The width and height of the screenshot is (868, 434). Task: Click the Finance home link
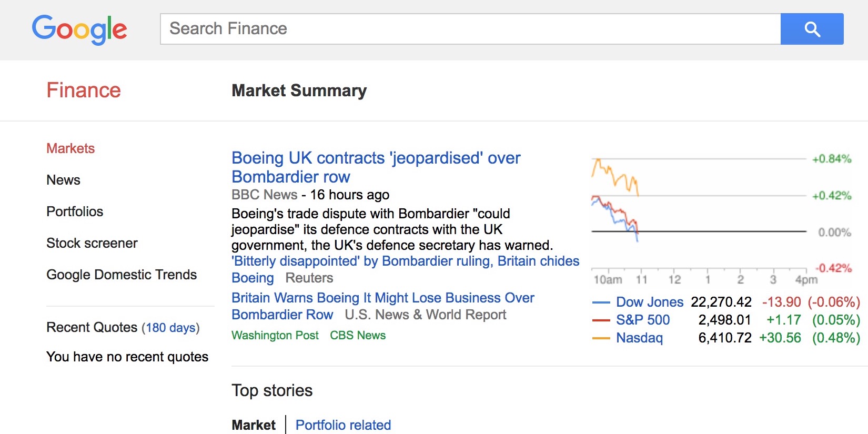[x=84, y=90]
